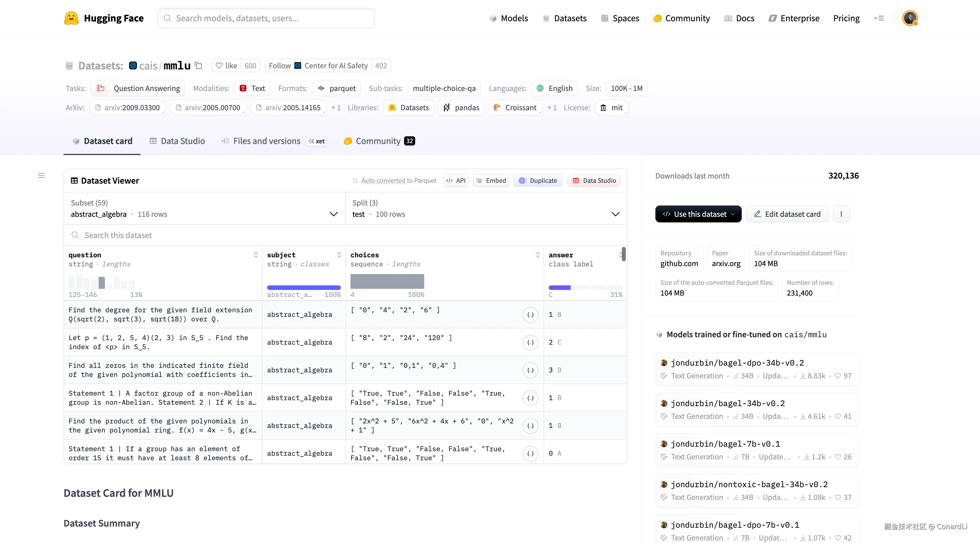The width and height of the screenshot is (980, 543).
Task: Open the Files and versions tab
Action: pyautogui.click(x=266, y=141)
